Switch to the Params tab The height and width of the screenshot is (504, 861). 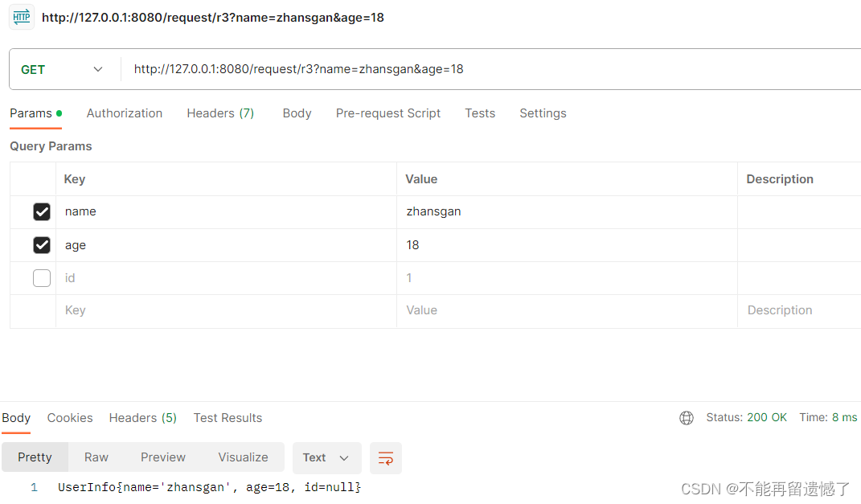click(x=35, y=113)
